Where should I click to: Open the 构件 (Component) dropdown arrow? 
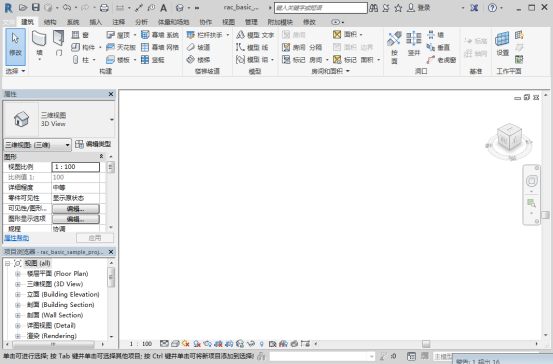[100, 47]
